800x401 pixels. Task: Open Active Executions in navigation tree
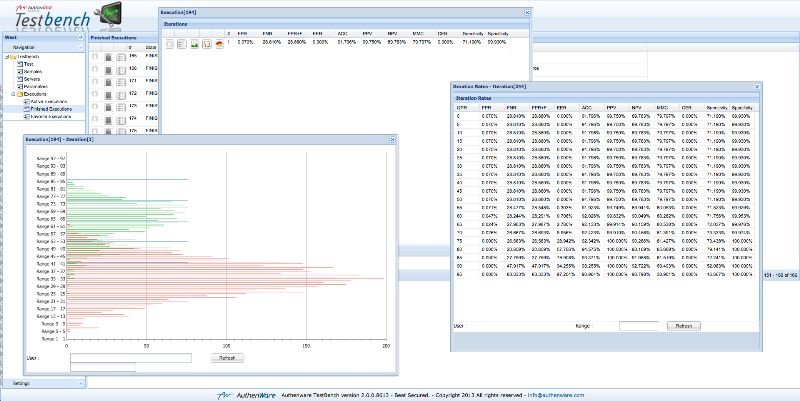(x=48, y=102)
